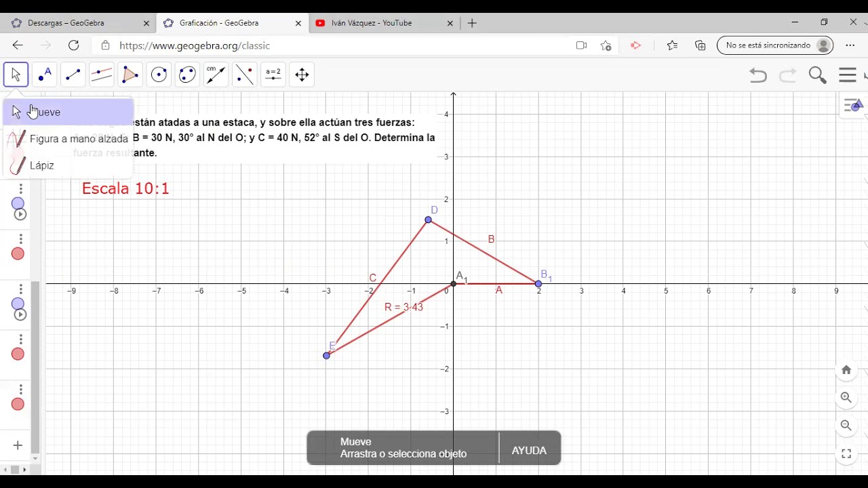
Task: Open browser Collections button
Action: (701, 45)
